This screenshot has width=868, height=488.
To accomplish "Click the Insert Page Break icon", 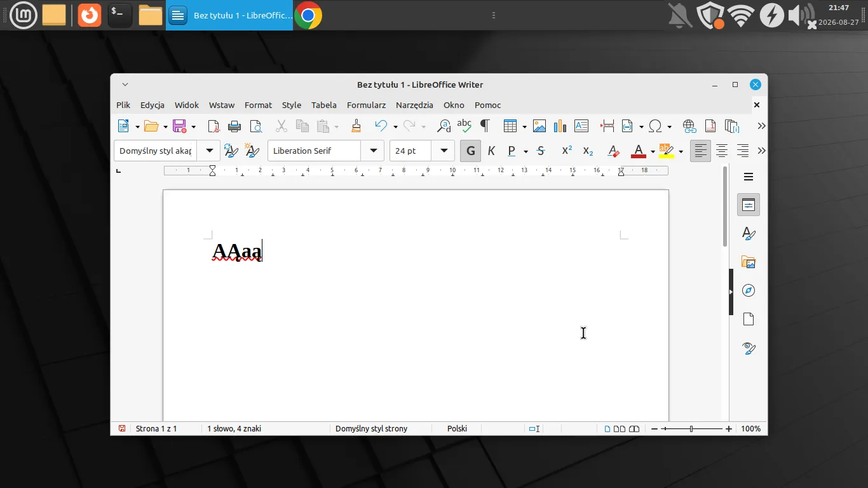I will coord(607,126).
